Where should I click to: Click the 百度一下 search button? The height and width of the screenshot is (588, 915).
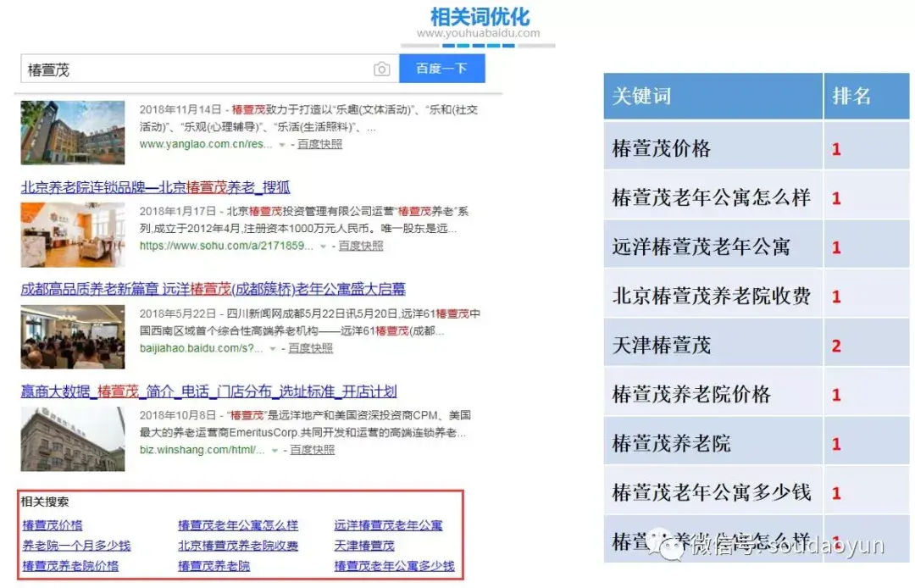click(441, 69)
